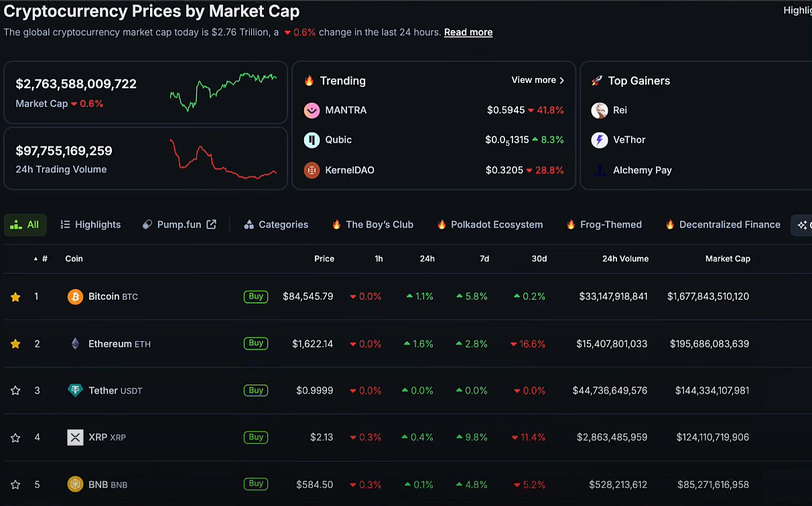Open MANTRA from the trending list icon
The image size is (812, 506).
coord(312,110)
